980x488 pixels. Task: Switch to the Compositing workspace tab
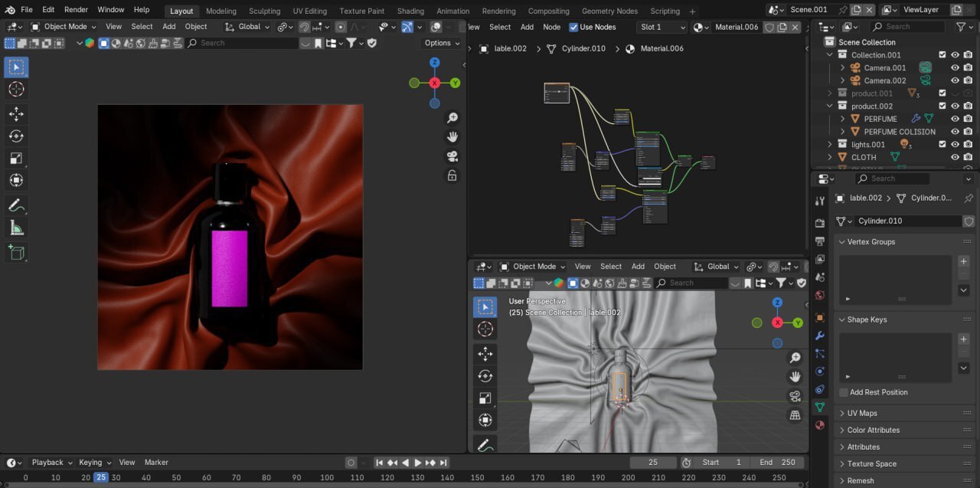click(x=548, y=11)
